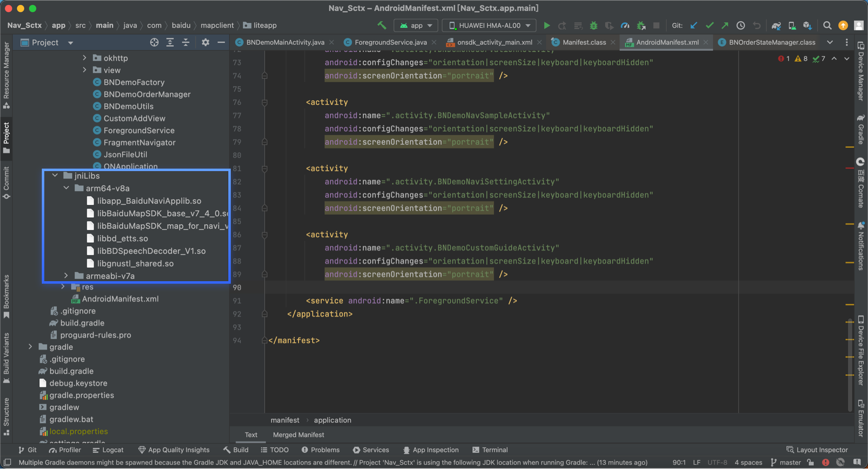Viewport: 868px width, 469px height.
Task: Open the Search Everywhere magnifier
Action: pyautogui.click(x=827, y=26)
